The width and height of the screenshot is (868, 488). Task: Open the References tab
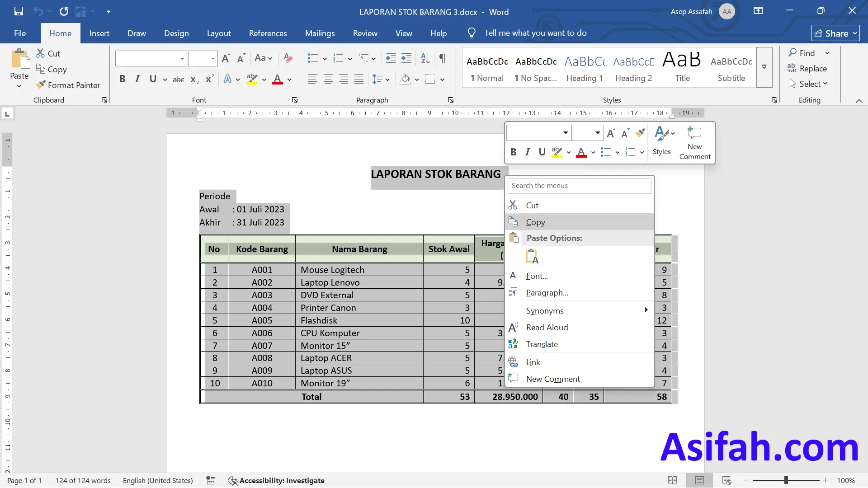[x=268, y=33]
